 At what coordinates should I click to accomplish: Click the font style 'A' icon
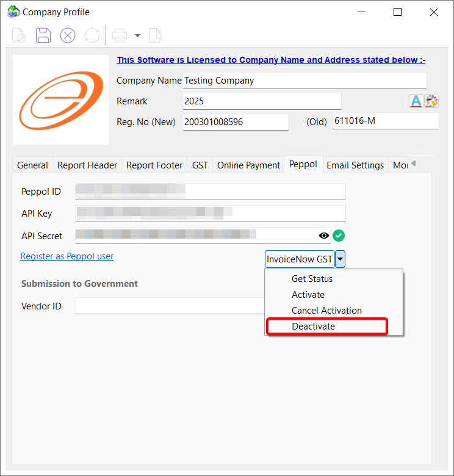[x=416, y=101]
